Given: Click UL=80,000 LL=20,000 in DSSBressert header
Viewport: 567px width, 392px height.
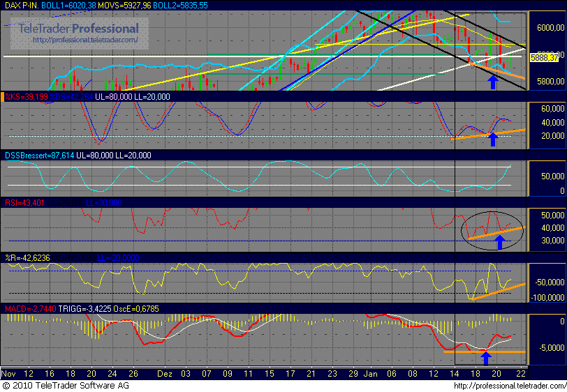Looking at the screenshot, I should point(114,156).
